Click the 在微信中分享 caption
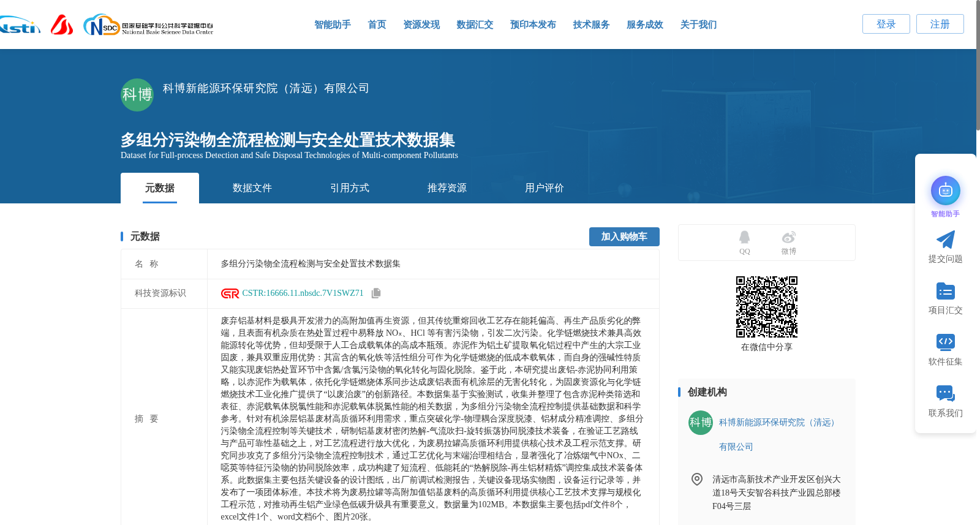 coord(767,347)
